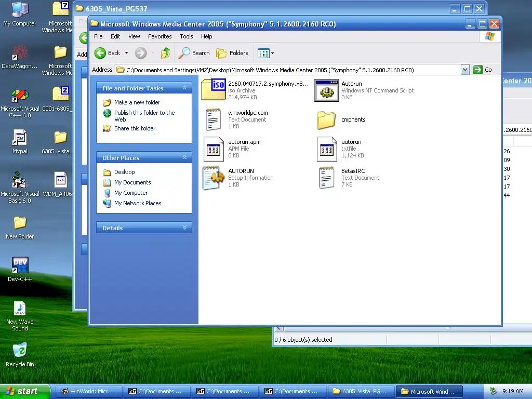Switch to Microsoft Wind... taskbar button
Viewport: 532px width, 399px height.
[429, 391]
